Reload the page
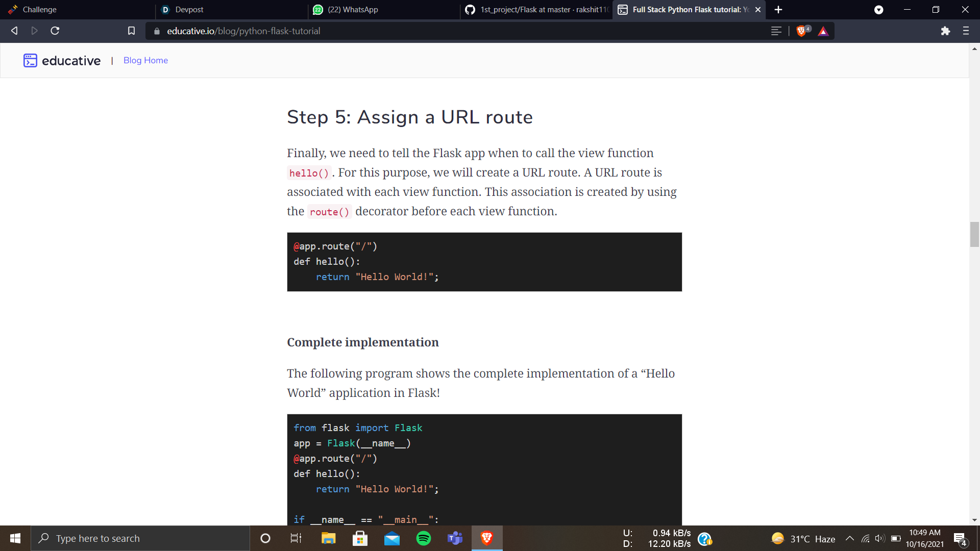This screenshot has height=551, width=980. click(x=55, y=31)
